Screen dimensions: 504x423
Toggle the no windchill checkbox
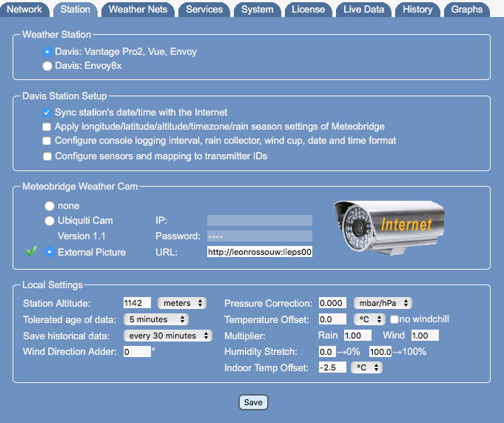pyautogui.click(x=394, y=319)
